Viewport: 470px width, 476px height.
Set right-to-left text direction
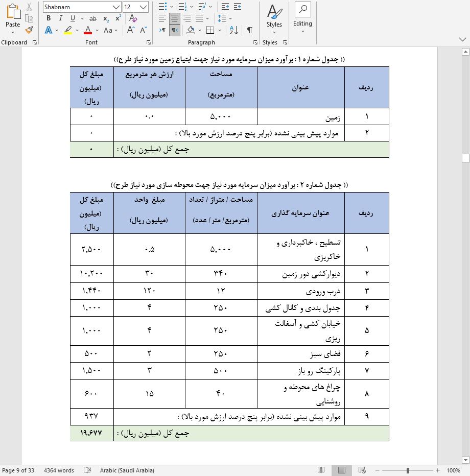coord(175,30)
